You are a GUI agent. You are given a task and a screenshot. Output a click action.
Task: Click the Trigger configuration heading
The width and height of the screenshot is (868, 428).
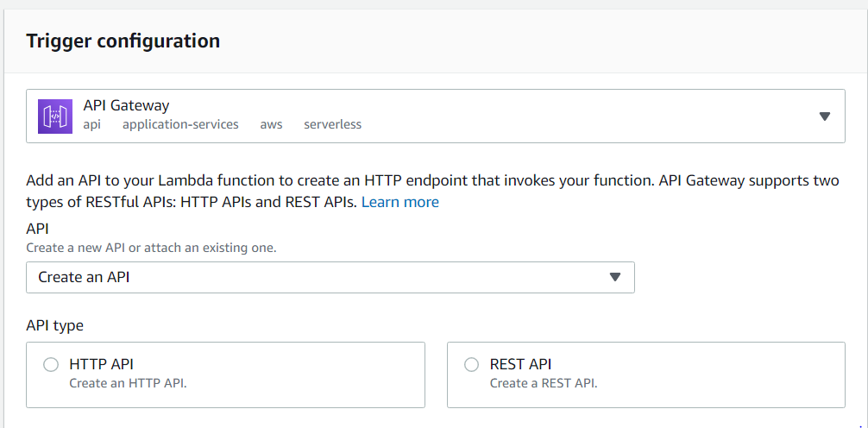tap(123, 41)
